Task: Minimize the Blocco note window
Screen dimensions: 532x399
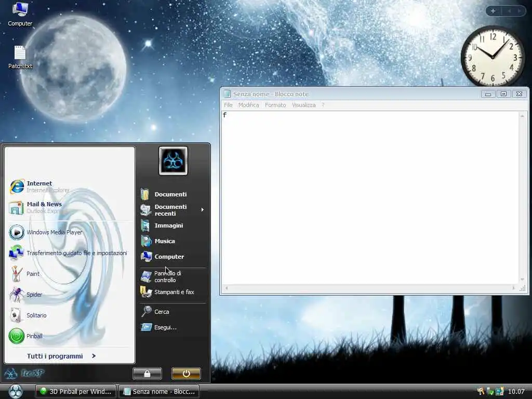Action: (x=488, y=94)
